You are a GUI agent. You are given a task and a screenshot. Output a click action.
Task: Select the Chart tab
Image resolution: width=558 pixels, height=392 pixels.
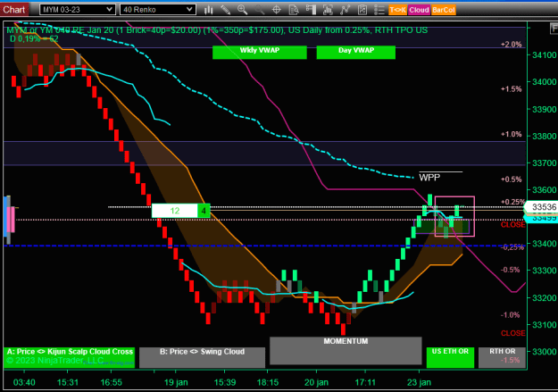tap(14, 10)
